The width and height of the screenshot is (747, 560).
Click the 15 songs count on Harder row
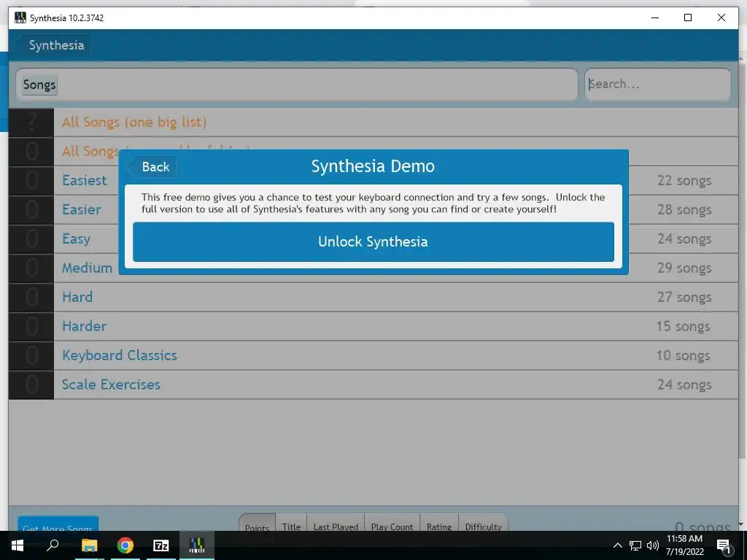pos(683,326)
